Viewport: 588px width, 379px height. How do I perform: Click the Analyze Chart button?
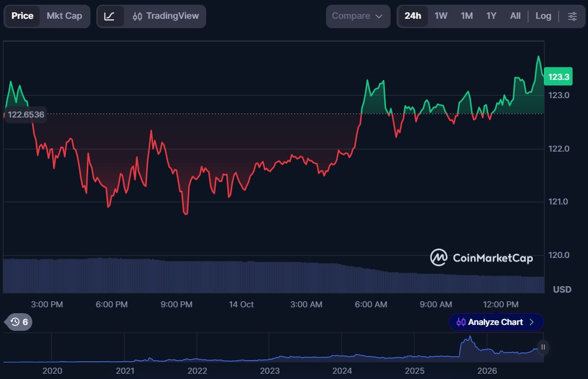coord(496,322)
